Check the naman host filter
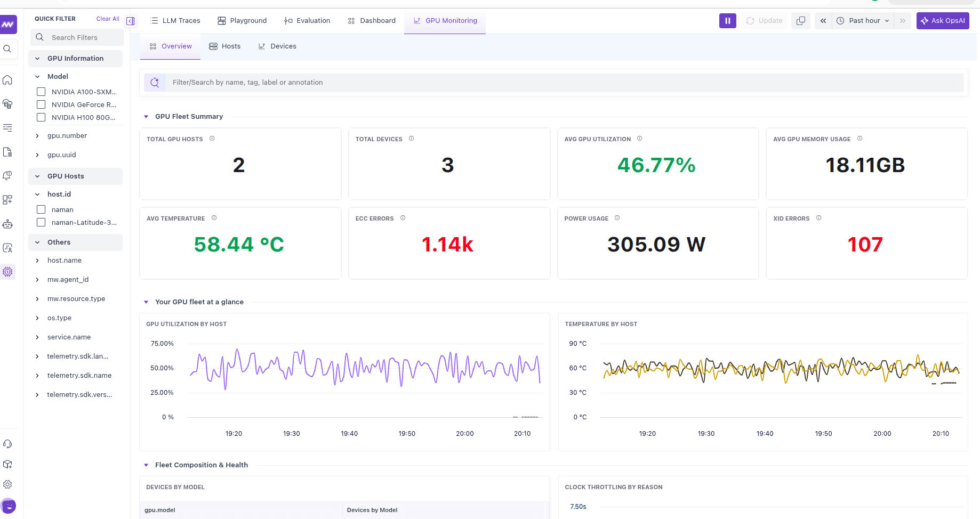This screenshot has width=980, height=519. pos(41,209)
